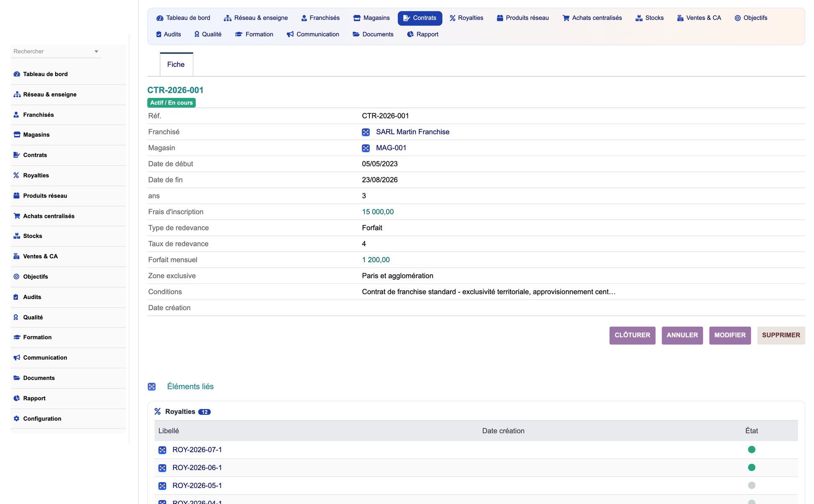
Task: Click Audits clipboard icon in sidebar
Action: [x=16, y=297]
